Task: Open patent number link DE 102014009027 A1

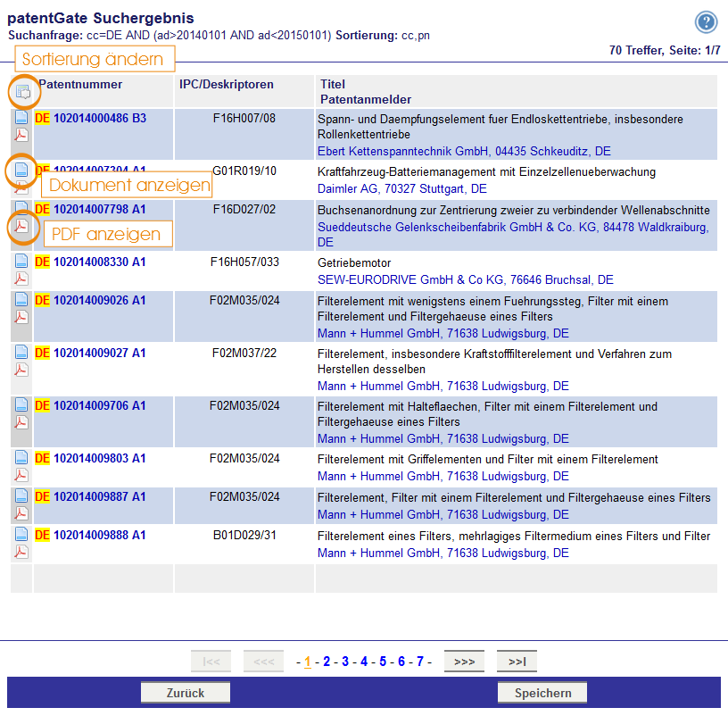Action: point(90,354)
